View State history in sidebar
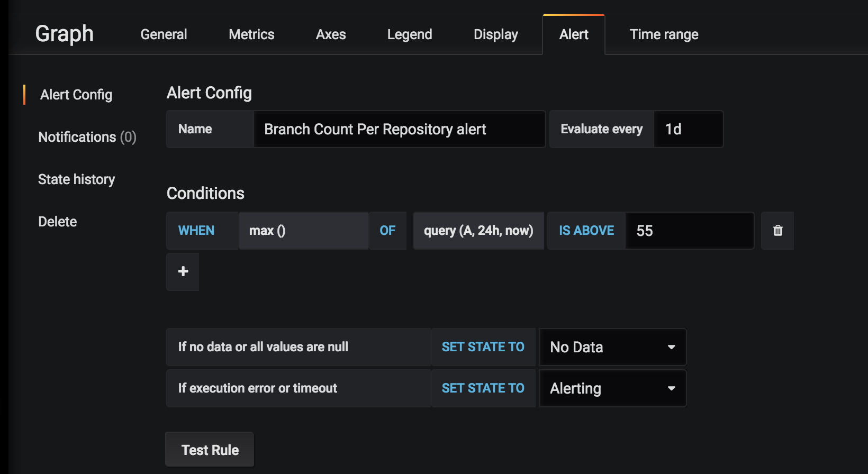Viewport: 868px width, 474px height. point(76,179)
